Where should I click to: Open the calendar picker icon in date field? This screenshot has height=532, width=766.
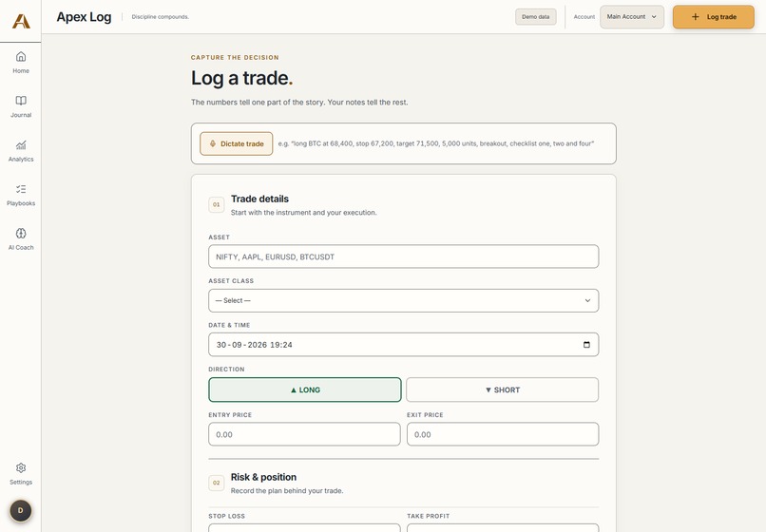[x=586, y=345]
